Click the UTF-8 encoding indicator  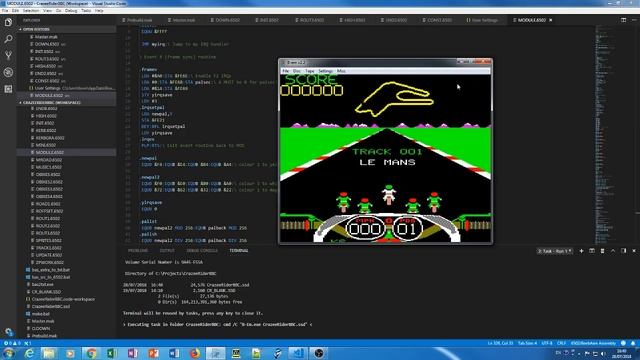[547, 343]
